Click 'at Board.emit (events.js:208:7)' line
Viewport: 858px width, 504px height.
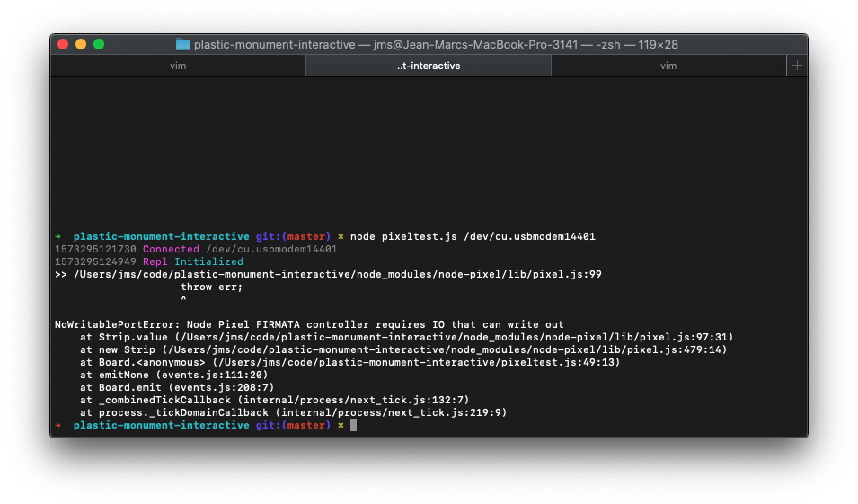(177, 387)
